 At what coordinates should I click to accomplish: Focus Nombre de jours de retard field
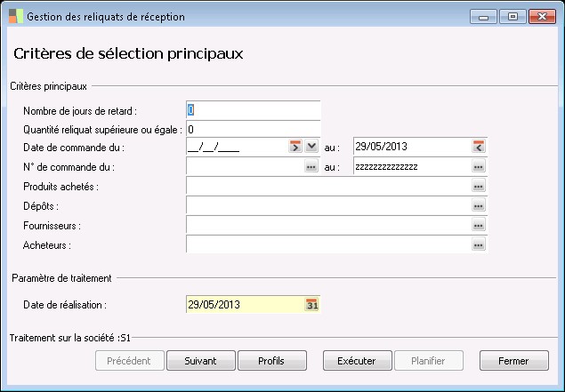click(x=253, y=110)
